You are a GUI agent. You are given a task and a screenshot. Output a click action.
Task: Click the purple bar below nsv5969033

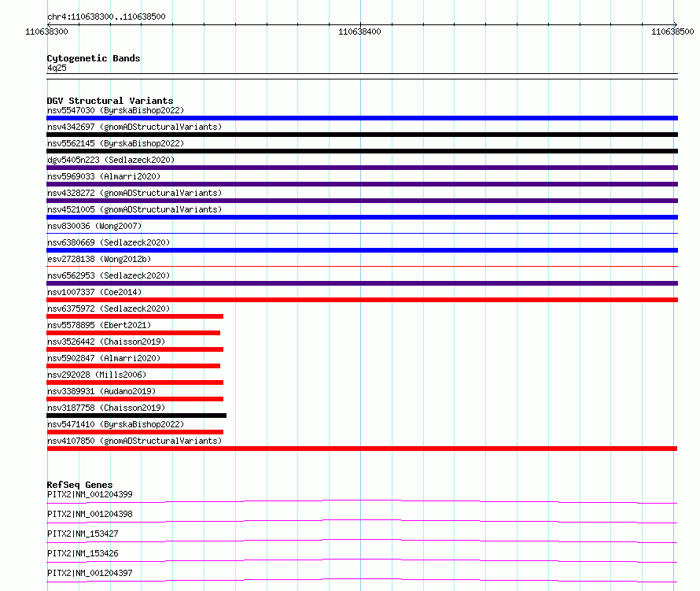362,184
